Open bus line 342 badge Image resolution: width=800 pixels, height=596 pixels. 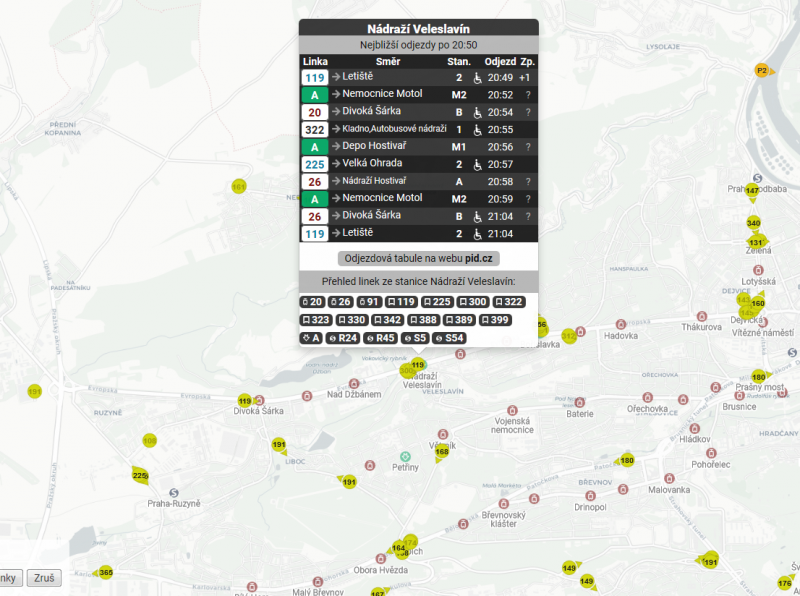coord(388,320)
